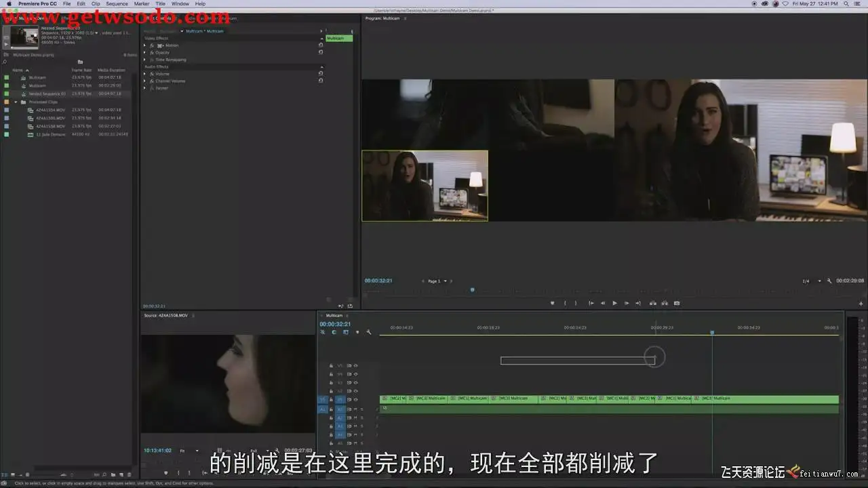
Task: Toggle the lock on the V1 track
Action: [x=331, y=400]
